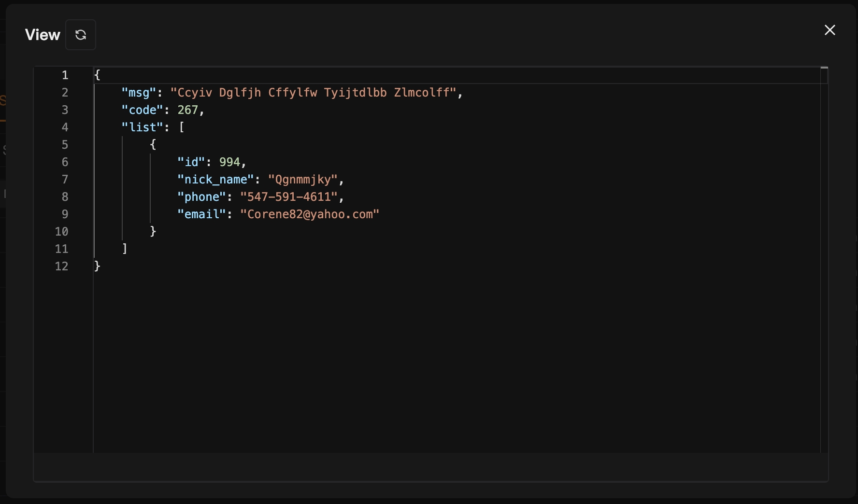Click the opening brace on line 5
The image size is (858, 504).
153,145
